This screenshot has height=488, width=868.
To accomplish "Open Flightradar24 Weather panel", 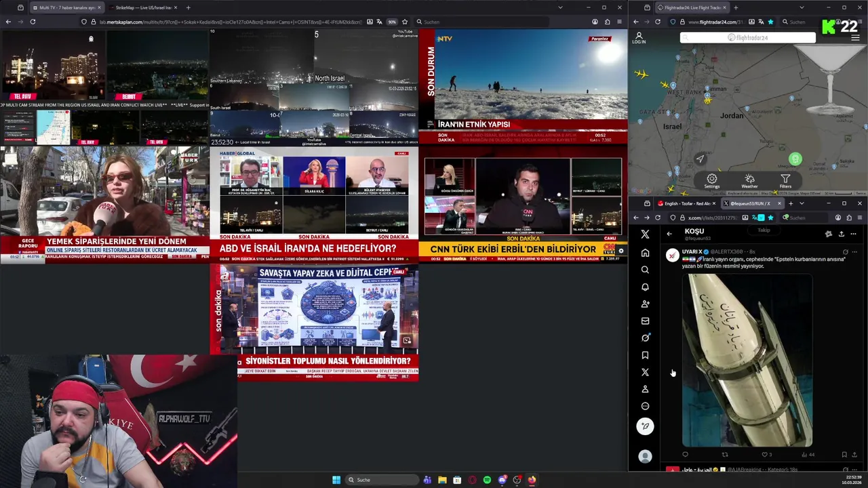I will click(749, 182).
